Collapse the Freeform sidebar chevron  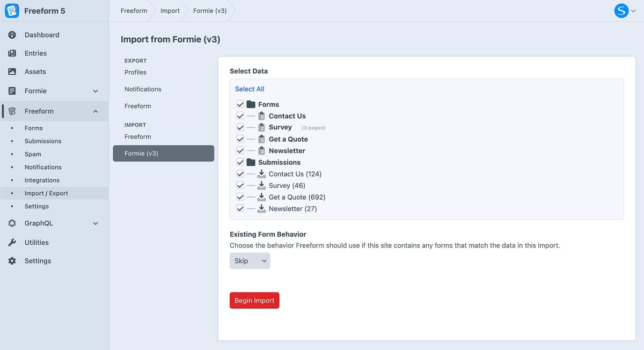(96, 111)
